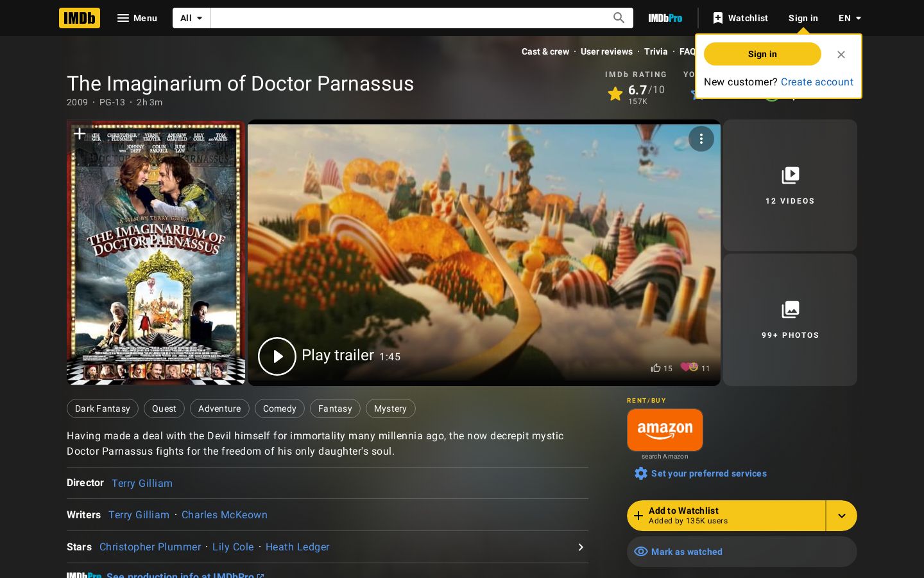Image resolution: width=924 pixels, height=578 pixels.
Task: Like the trailer with thumbs-up icon
Action: pos(655,368)
